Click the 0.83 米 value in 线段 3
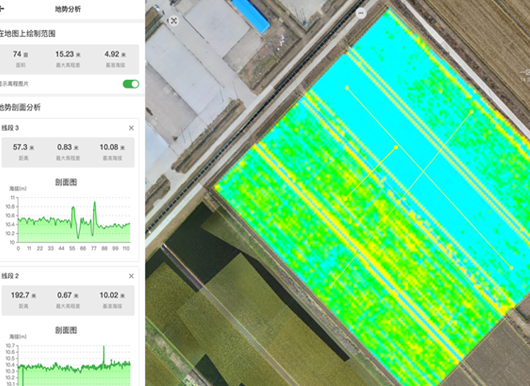Image resolution: width=530 pixels, height=386 pixels. tap(68, 147)
